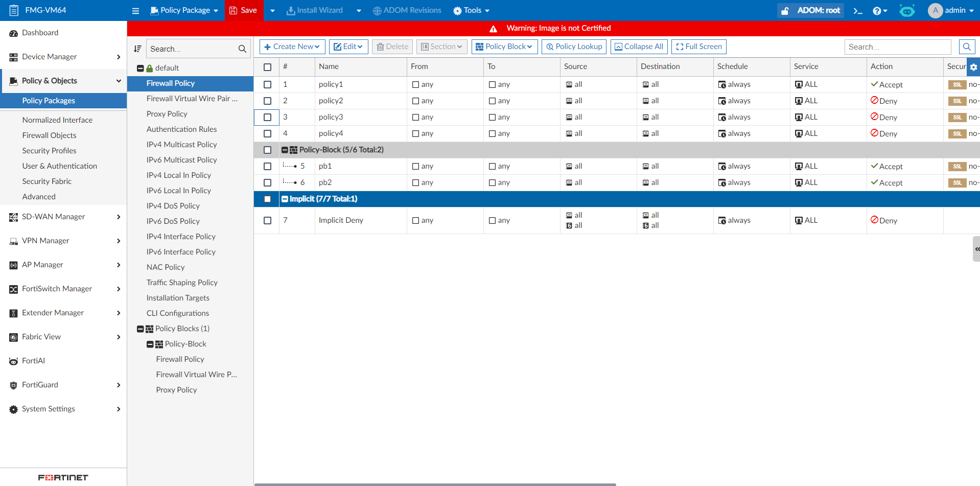Open the CLI console icon in top bar

(858, 10)
